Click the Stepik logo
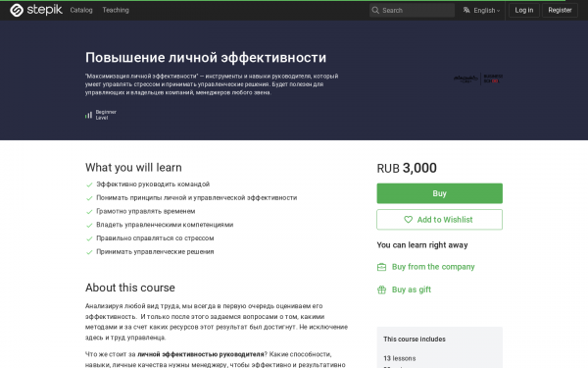 point(36,10)
